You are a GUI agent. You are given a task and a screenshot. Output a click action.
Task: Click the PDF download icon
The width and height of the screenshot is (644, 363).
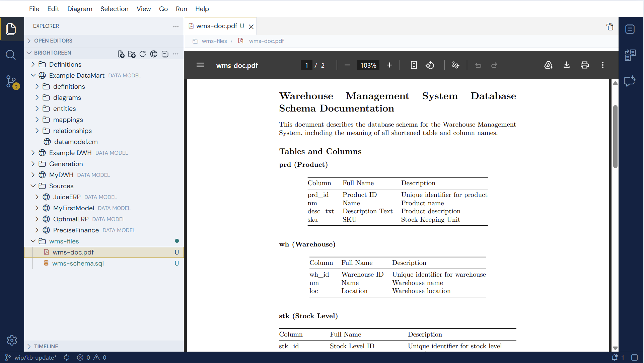(x=567, y=65)
